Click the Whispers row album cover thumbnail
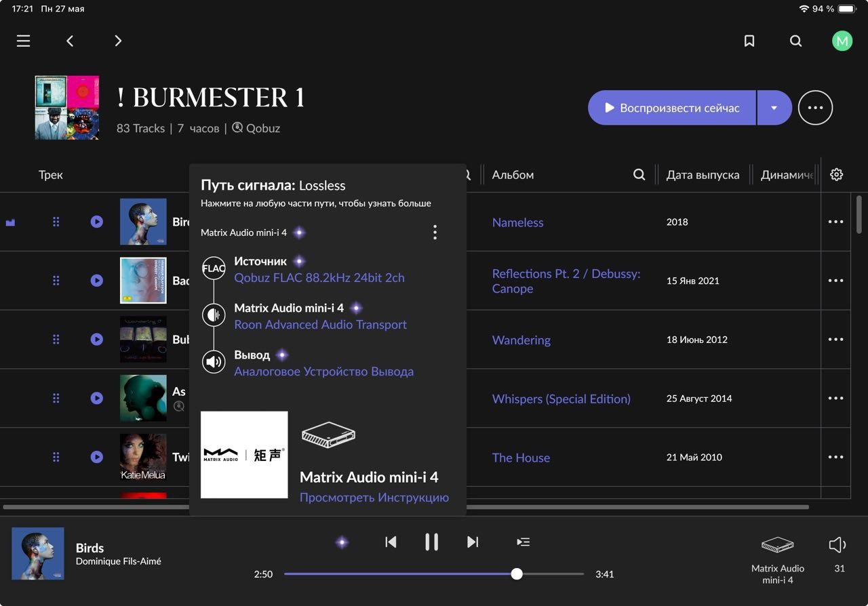This screenshot has height=606, width=868. 143,398
